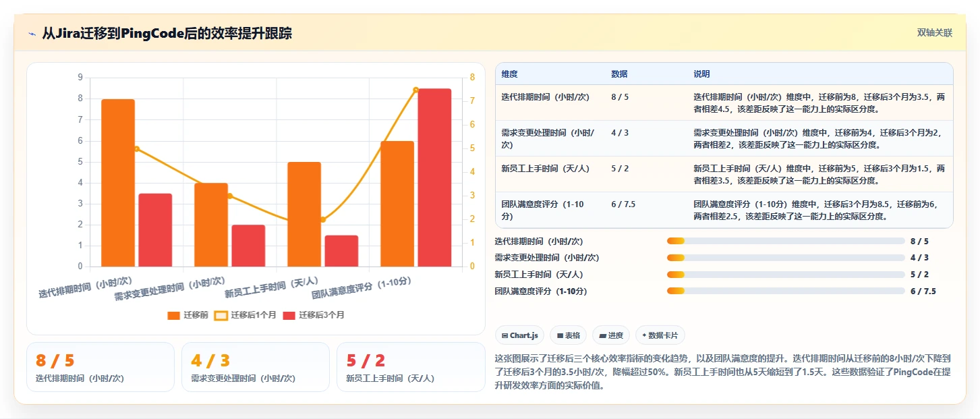Click the 团队满意度评分 progress bar
980x419 pixels.
pyautogui.click(x=786, y=291)
